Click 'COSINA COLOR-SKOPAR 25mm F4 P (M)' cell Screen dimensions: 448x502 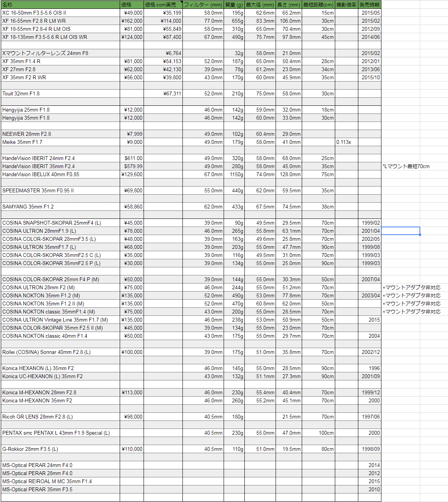[x=60, y=279]
